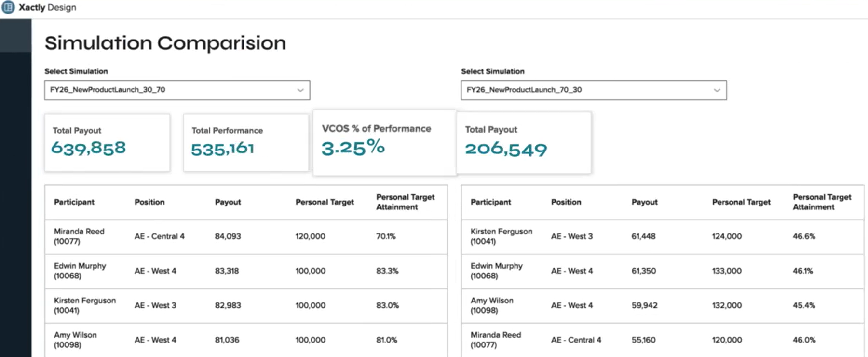
Task: Click attainment value 46.0%
Action: coord(804,340)
